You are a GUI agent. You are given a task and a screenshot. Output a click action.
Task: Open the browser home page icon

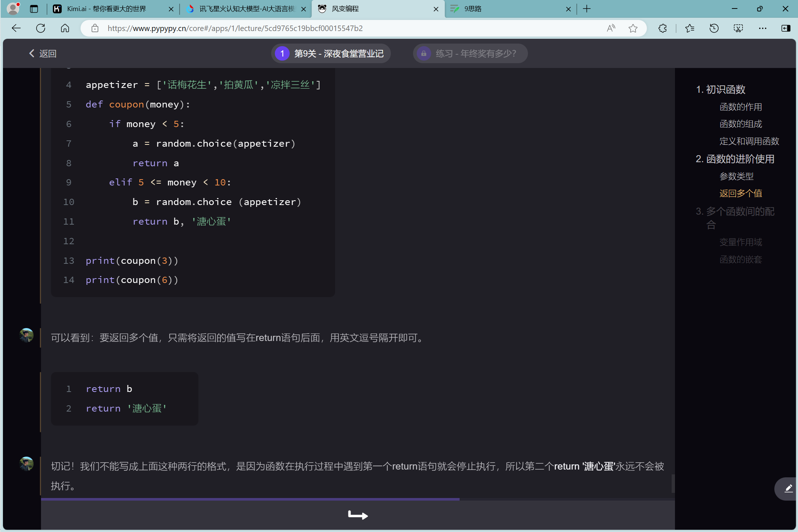click(65, 28)
